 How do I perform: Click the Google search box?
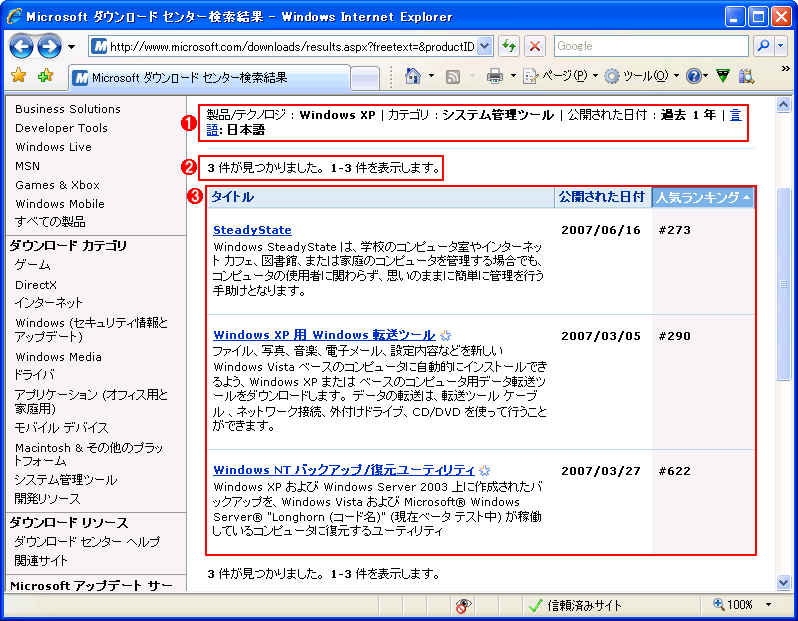(651, 46)
